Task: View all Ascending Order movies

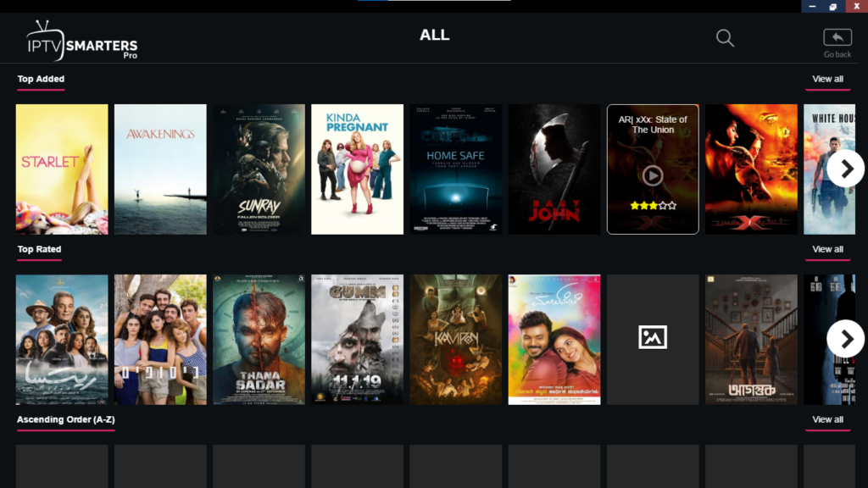Action: pyautogui.click(x=827, y=420)
